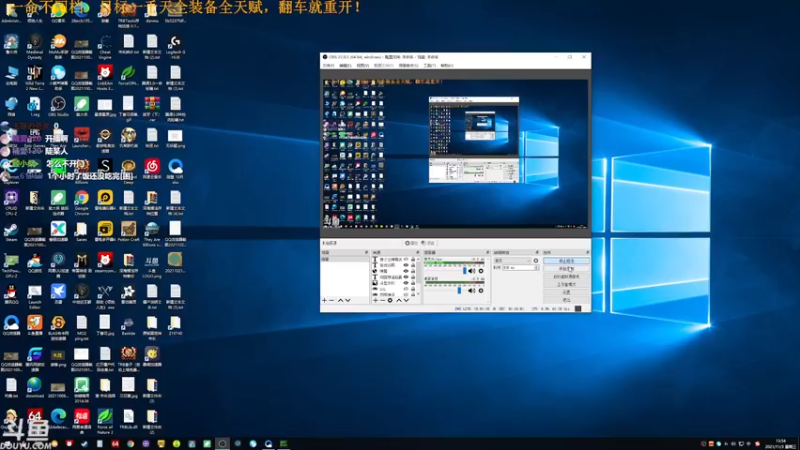Toggle lock on the LOL source

point(413,289)
